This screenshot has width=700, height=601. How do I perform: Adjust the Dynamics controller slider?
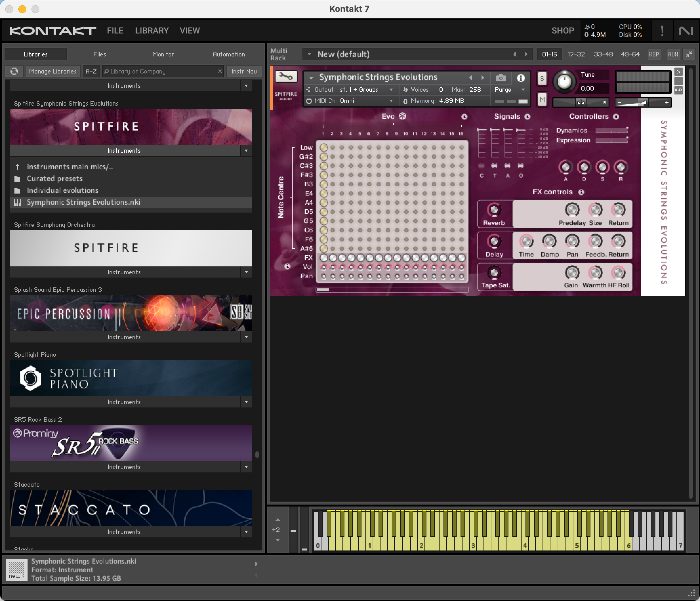[x=611, y=130]
